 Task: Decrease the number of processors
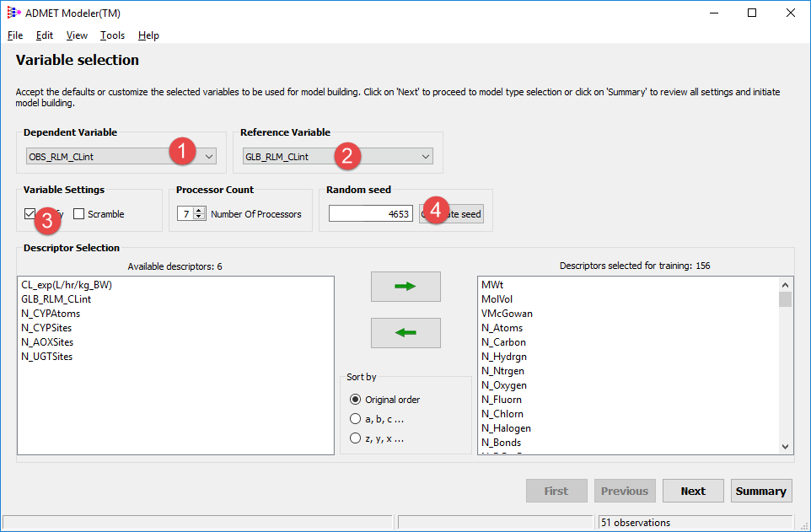coord(200,217)
